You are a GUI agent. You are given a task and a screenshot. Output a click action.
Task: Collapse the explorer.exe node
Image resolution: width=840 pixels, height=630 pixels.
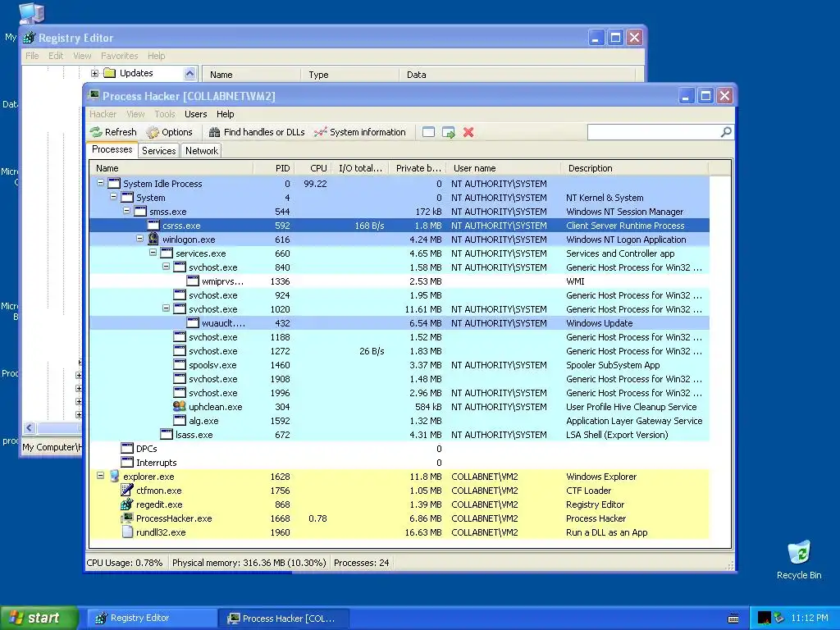click(100, 476)
